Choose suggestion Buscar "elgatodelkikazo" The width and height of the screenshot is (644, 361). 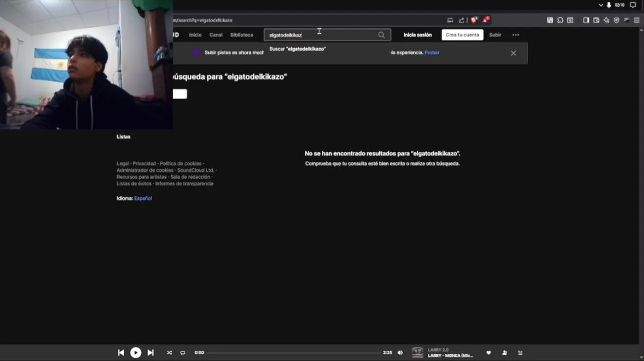pos(297,49)
